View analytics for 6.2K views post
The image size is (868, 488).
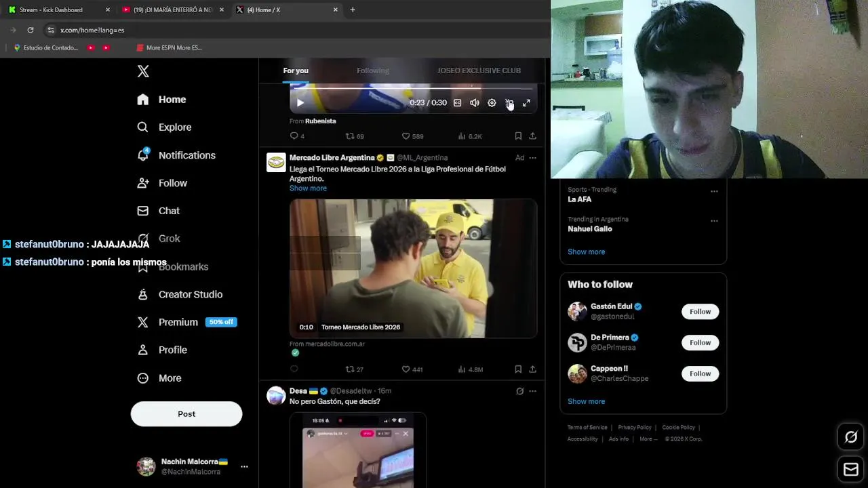[x=469, y=136]
